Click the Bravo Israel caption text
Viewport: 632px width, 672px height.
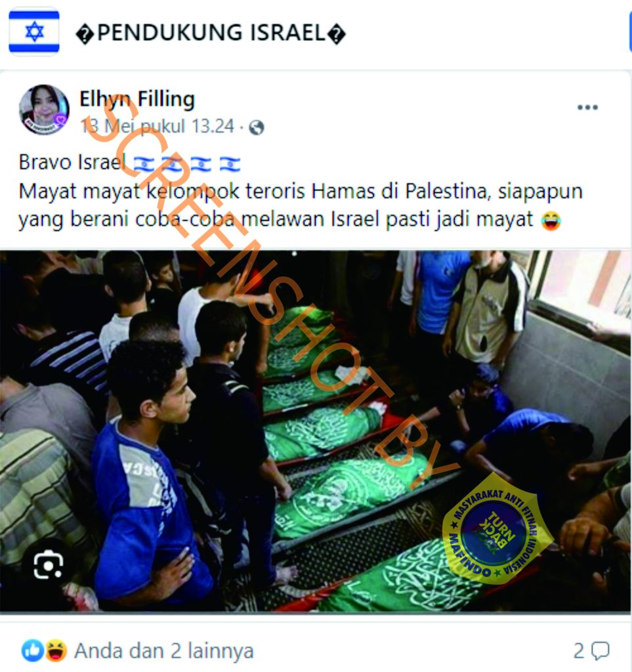72,163
